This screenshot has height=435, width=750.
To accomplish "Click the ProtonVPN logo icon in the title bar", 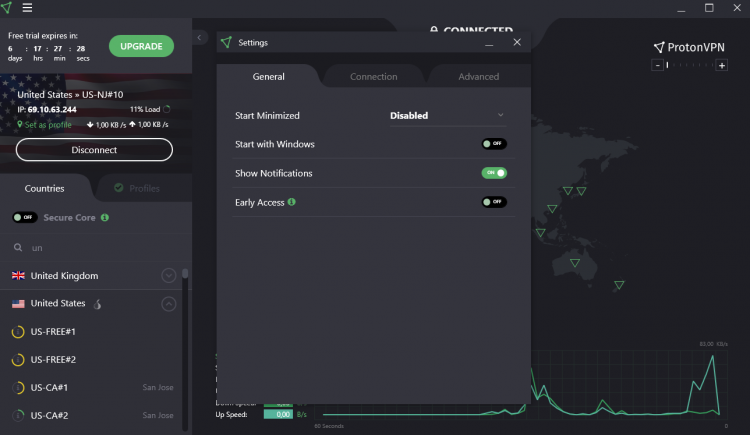I will coord(7,8).
